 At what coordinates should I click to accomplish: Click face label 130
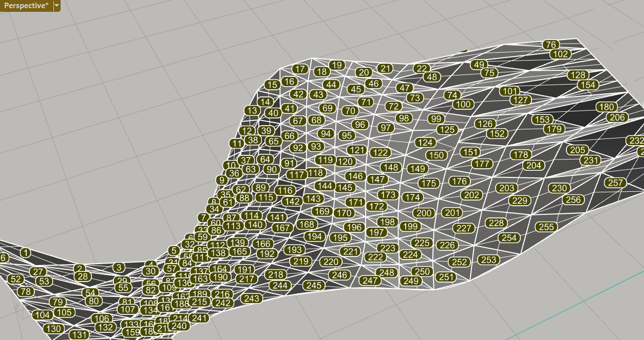click(53, 329)
